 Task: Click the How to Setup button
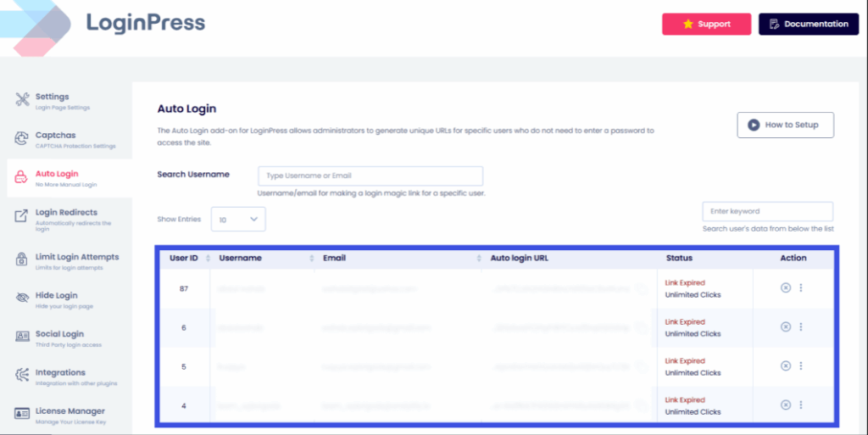point(785,125)
